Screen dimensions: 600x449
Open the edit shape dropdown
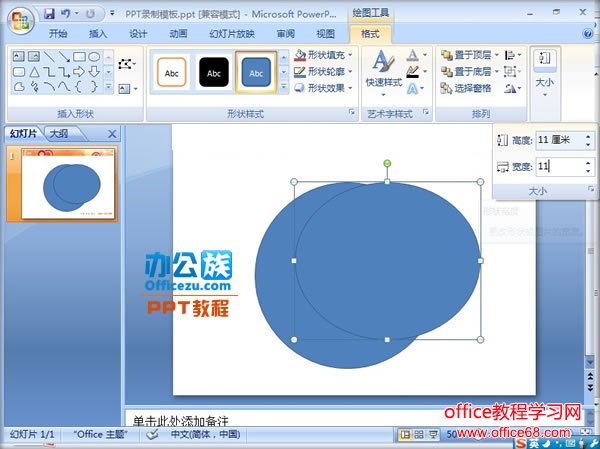(127, 63)
